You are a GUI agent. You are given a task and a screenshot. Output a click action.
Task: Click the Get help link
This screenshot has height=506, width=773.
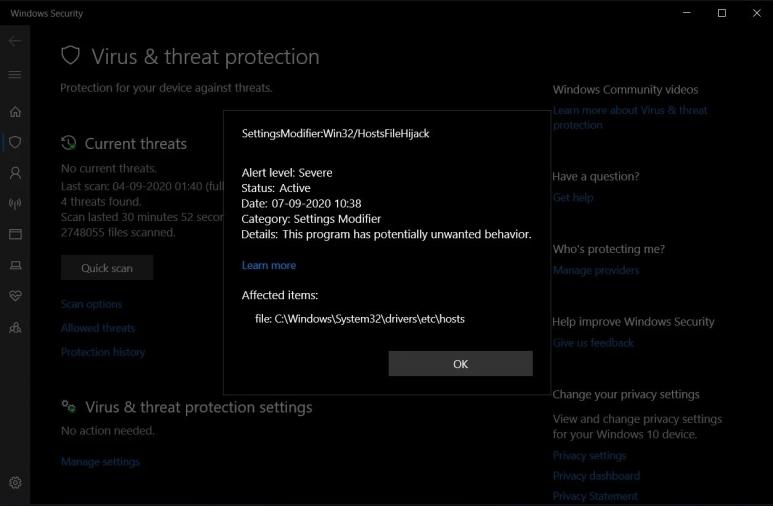coord(573,198)
